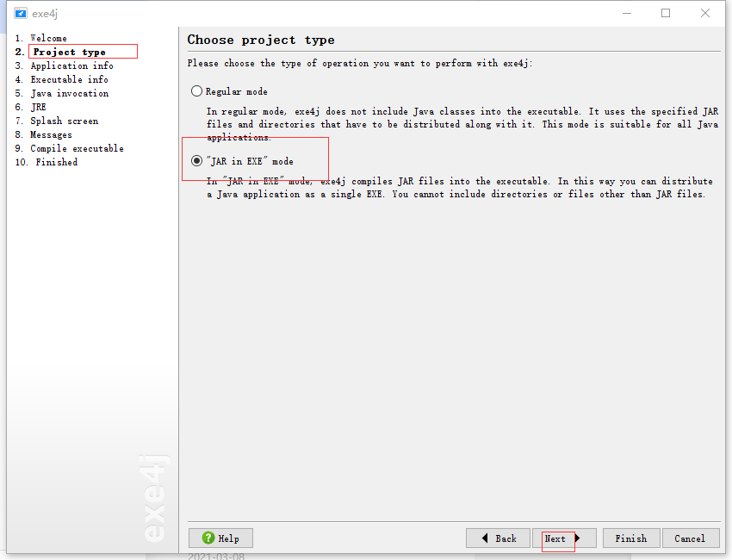Minimize the exe4j window

coord(627,13)
